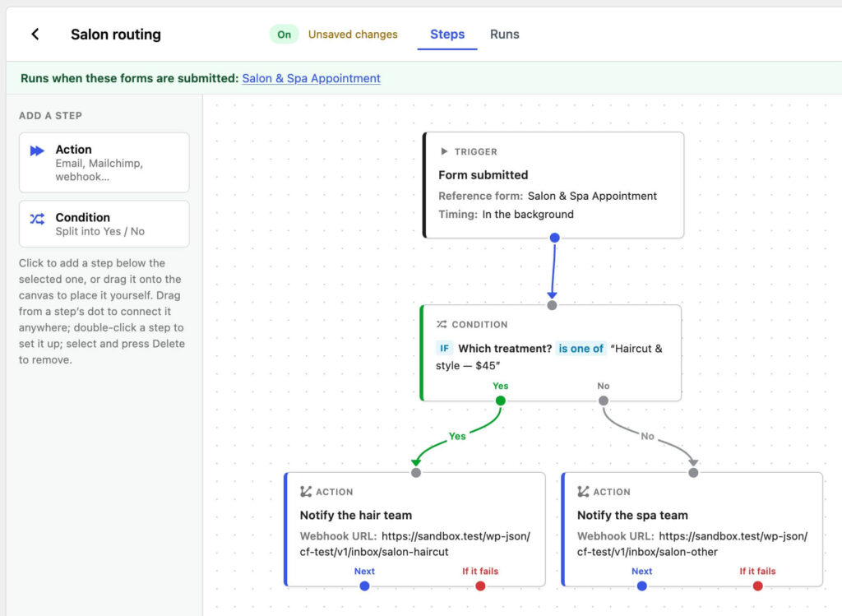Click the No label on the gray connector
The height and width of the screenshot is (616, 842).
pos(647,436)
